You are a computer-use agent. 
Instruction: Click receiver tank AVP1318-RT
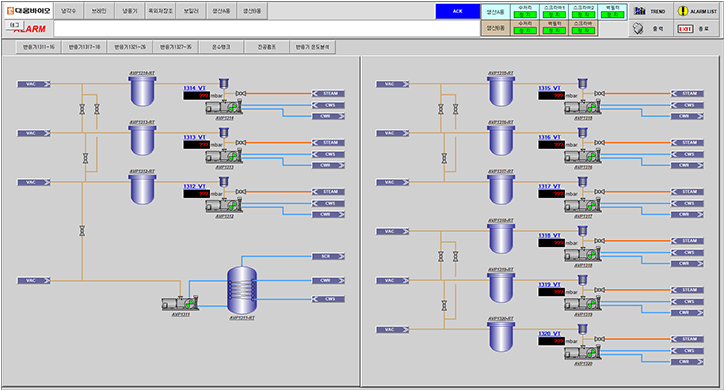pos(501,238)
